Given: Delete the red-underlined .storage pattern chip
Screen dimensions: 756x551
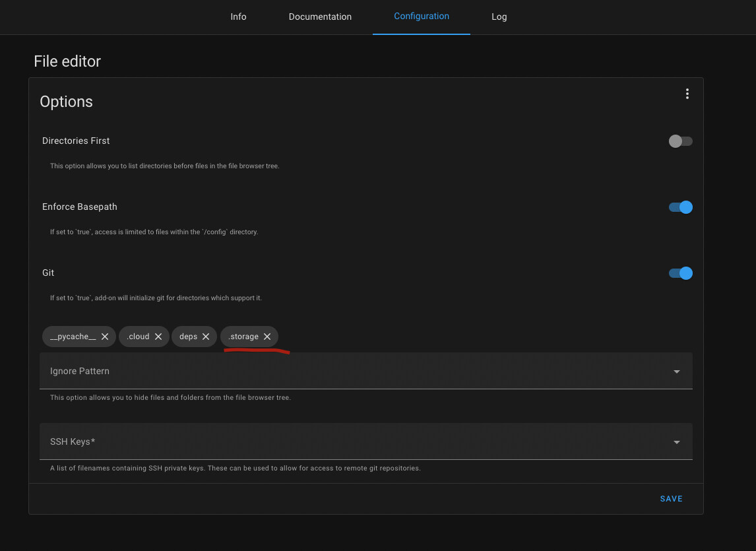Looking at the screenshot, I should pos(267,336).
